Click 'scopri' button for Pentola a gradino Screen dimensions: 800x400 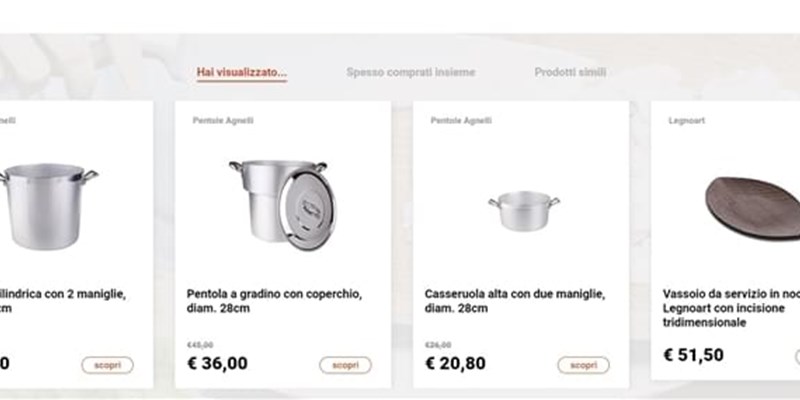coord(345,365)
